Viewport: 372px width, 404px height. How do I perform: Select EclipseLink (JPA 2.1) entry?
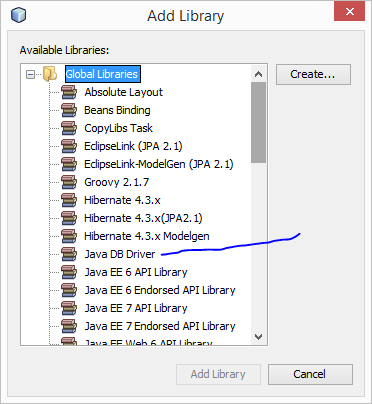click(133, 146)
